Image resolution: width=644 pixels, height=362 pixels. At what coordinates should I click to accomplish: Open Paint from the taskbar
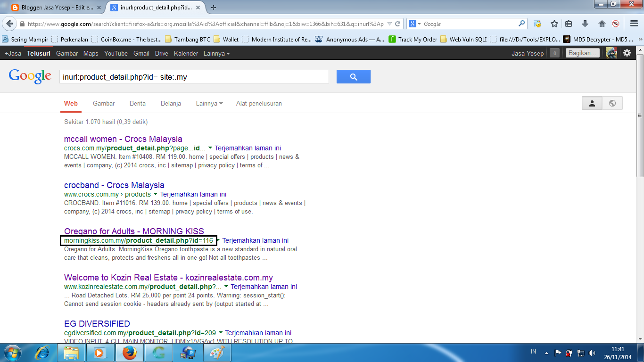click(x=217, y=353)
